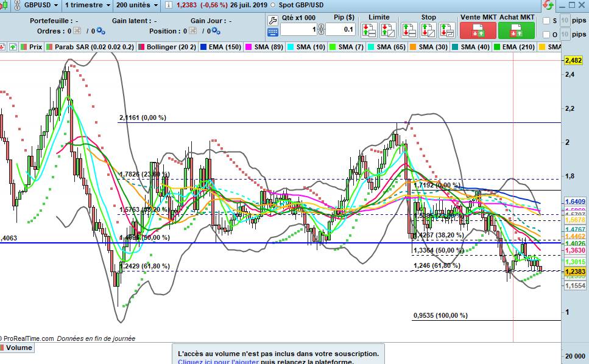Click the cyan SMA (10) color swatch
Image resolution: width=589 pixels, height=364 pixels.
click(291, 47)
